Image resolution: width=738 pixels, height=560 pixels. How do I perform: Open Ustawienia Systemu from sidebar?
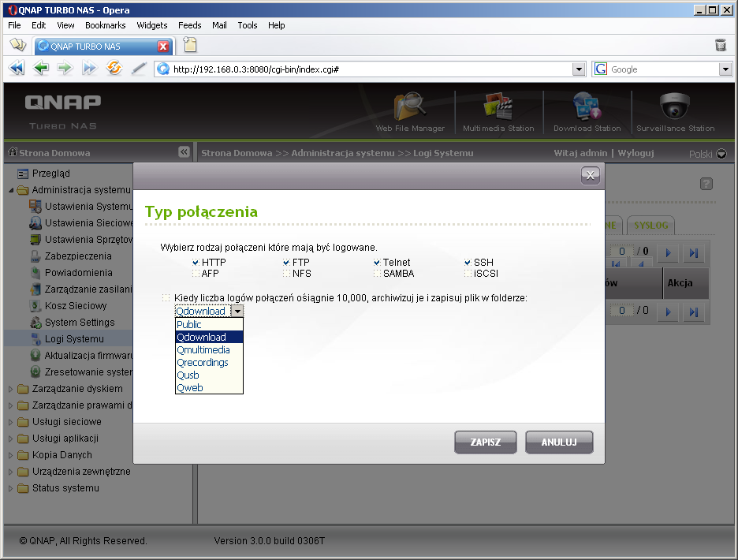click(x=88, y=207)
